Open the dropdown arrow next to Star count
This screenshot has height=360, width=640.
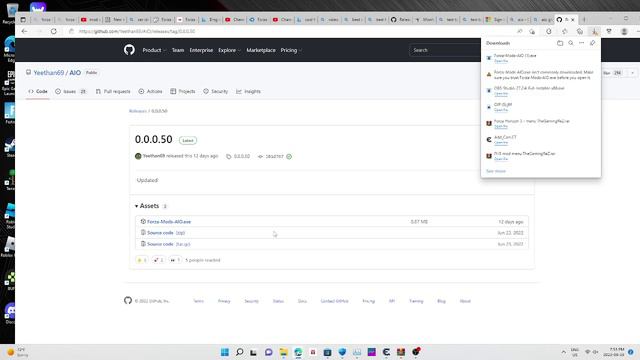pos(632,73)
